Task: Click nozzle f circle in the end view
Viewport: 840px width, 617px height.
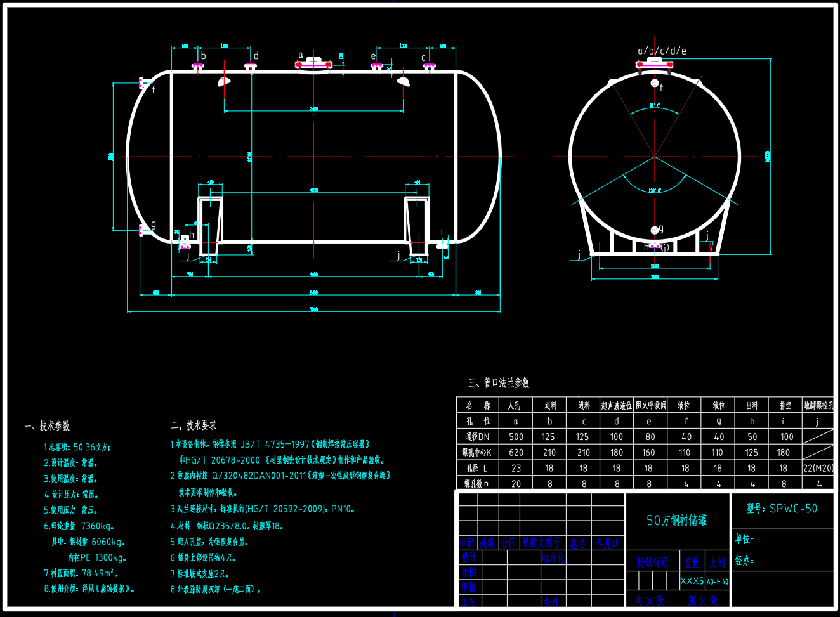Action: (655, 83)
